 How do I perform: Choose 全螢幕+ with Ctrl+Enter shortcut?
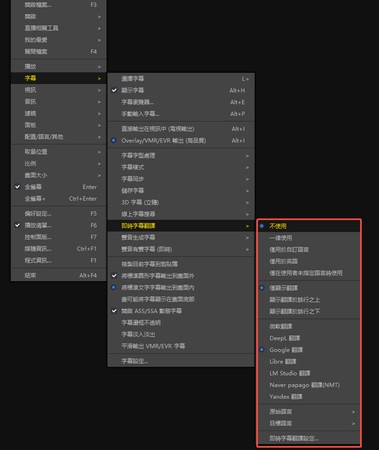pos(59,199)
